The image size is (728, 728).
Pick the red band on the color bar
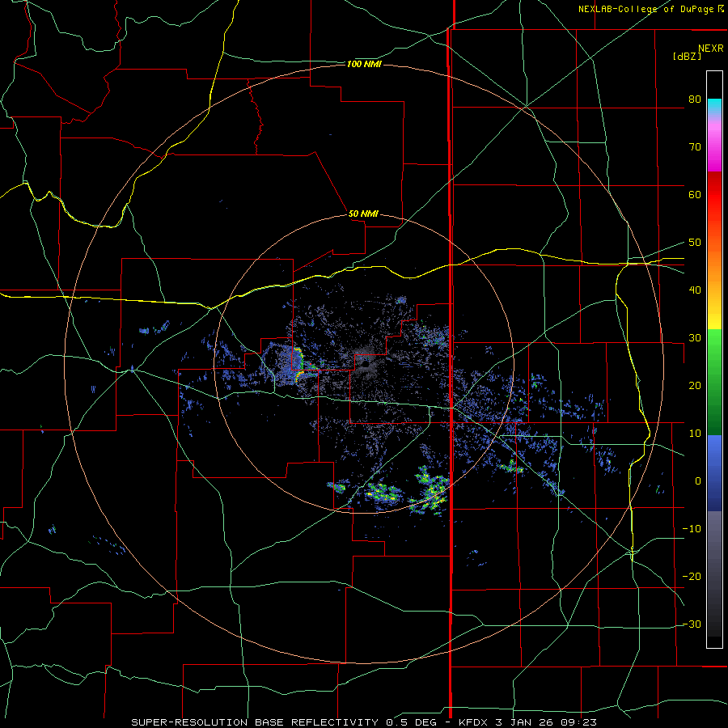[x=714, y=195]
